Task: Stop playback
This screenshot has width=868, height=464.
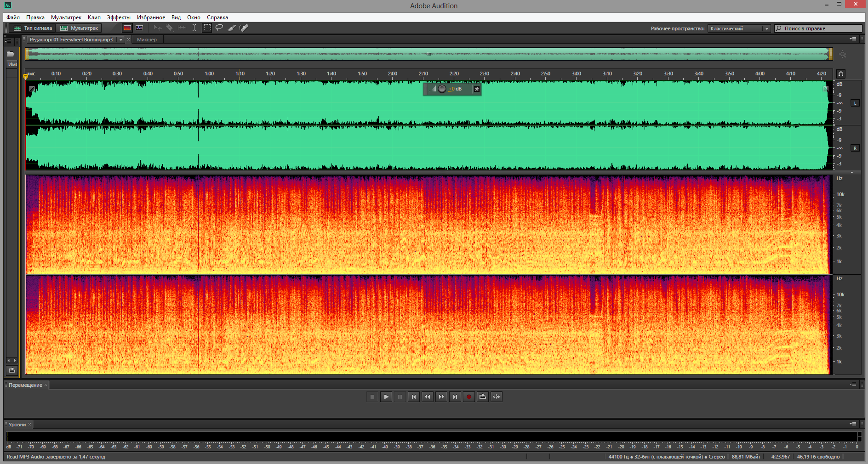Action: tap(372, 396)
